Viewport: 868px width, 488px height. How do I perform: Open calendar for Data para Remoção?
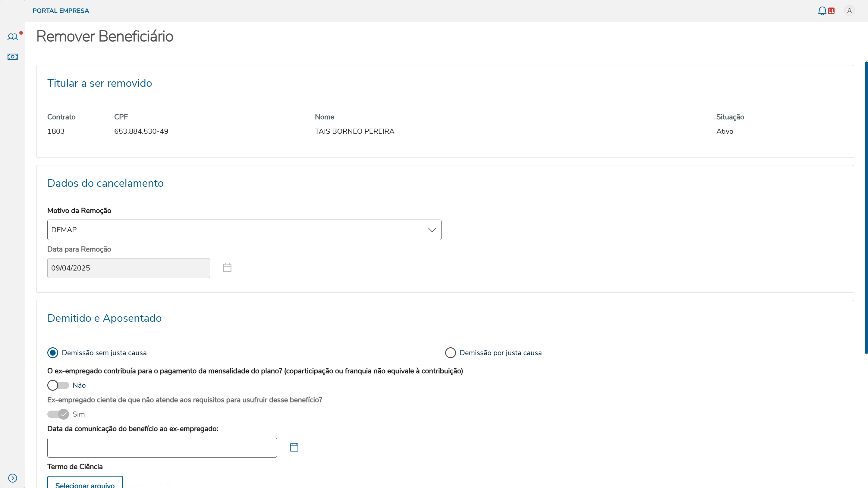(x=227, y=268)
